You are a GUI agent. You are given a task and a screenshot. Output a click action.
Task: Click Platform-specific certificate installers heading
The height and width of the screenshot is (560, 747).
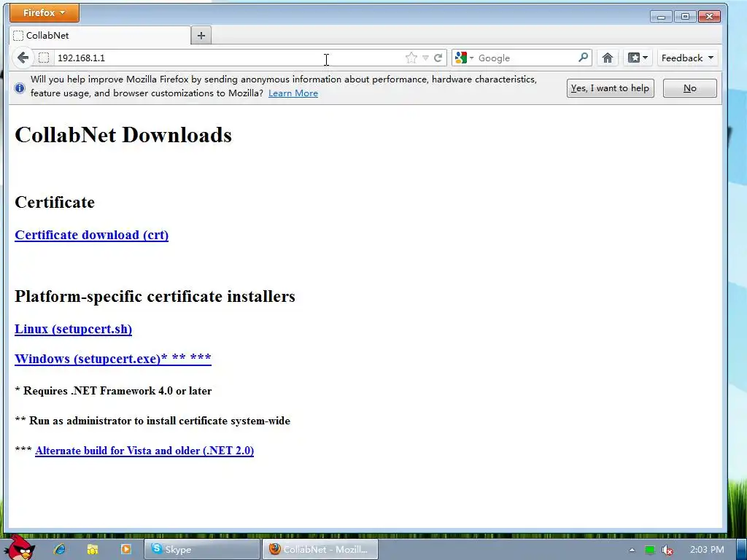coord(155,296)
